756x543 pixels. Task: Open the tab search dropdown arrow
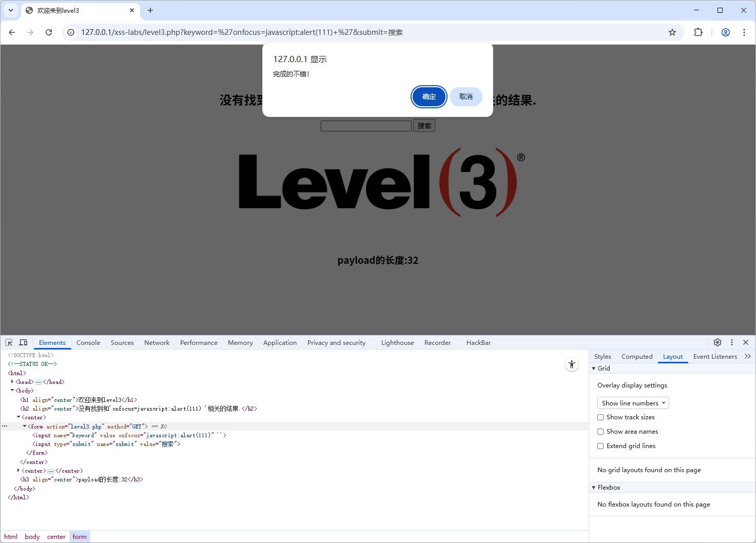11,10
